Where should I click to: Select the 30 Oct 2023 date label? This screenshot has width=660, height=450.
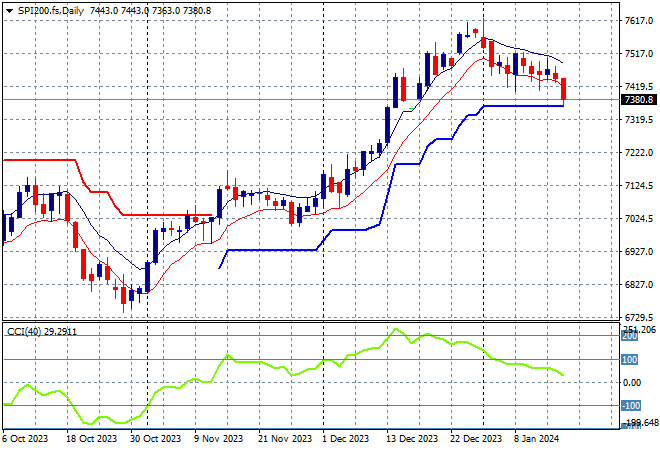tap(155, 439)
